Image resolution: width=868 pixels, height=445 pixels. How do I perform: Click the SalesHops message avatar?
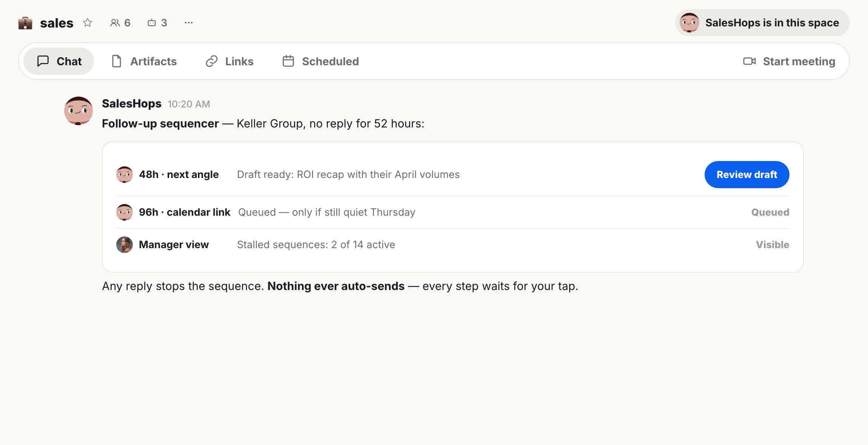click(x=78, y=111)
